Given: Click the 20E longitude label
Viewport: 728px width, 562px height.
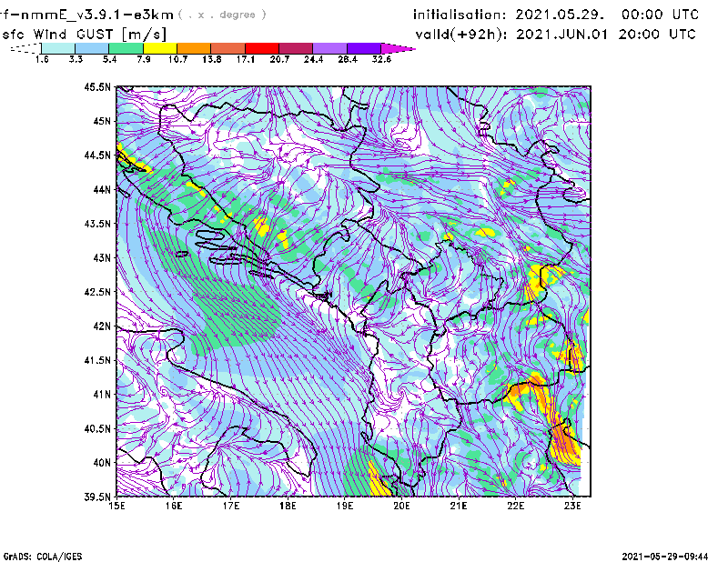Looking at the screenshot, I should click(x=401, y=506).
